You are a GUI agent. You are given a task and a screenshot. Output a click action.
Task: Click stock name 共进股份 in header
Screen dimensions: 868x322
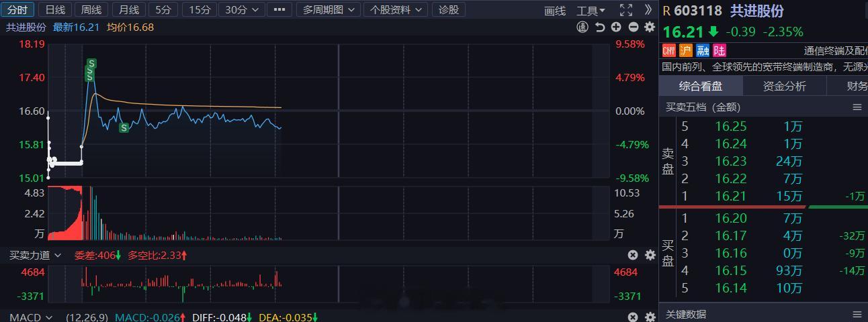(756, 11)
